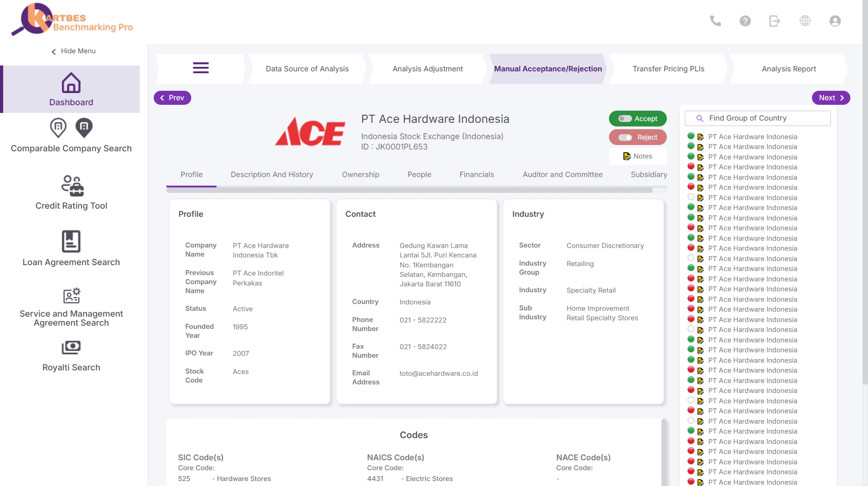Select the Manual Acceptance/Rejection step

548,69
